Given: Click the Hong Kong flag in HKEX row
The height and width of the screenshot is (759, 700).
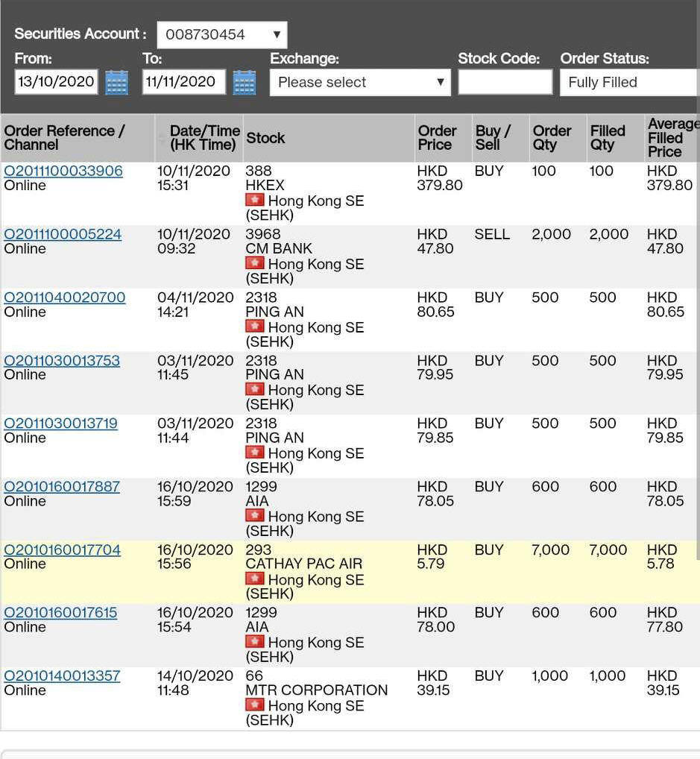Looking at the screenshot, I should [255, 199].
